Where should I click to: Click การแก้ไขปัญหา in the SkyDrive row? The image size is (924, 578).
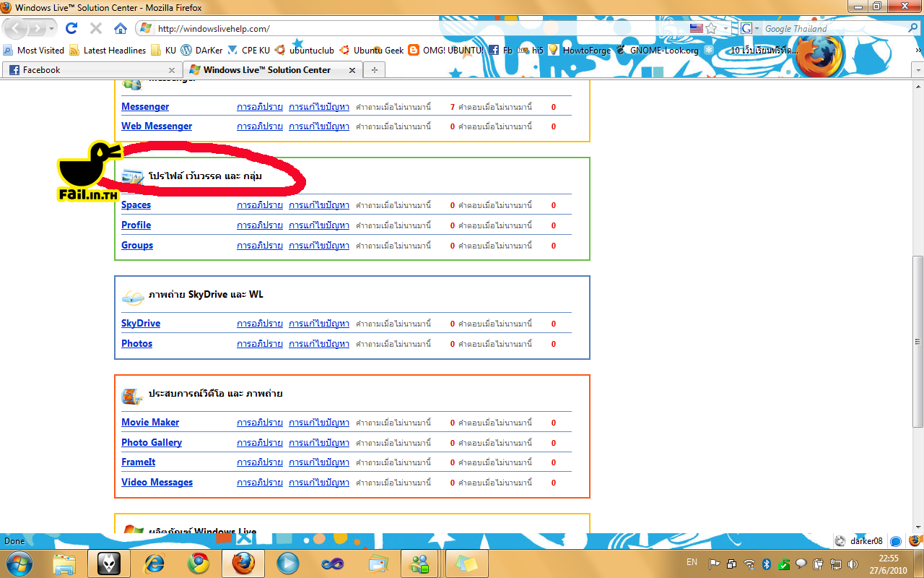coord(319,324)
